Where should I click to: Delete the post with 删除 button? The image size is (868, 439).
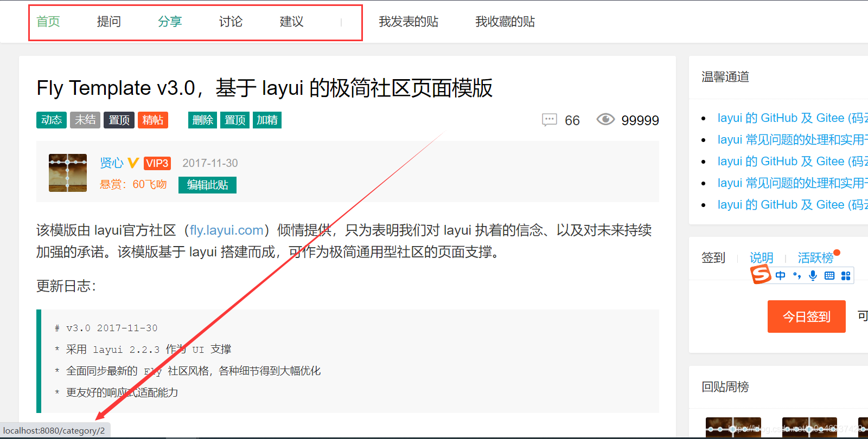pos(203,120)
